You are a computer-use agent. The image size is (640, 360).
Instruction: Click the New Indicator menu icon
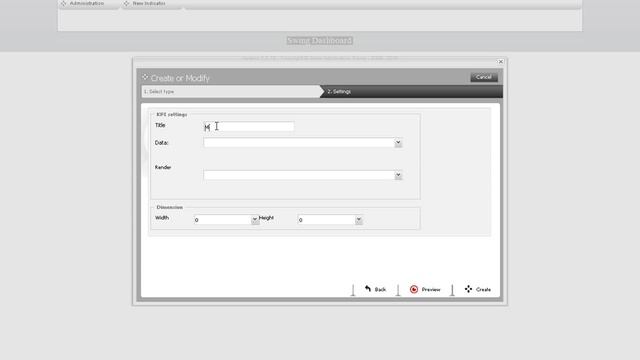(126, 3)
